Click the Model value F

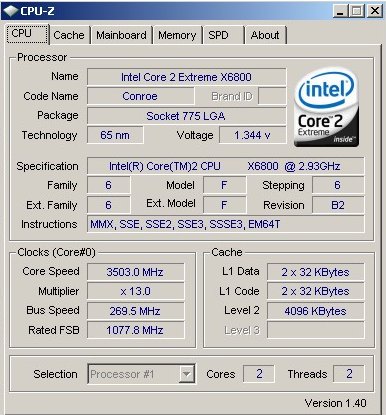(x=224, y=185)
